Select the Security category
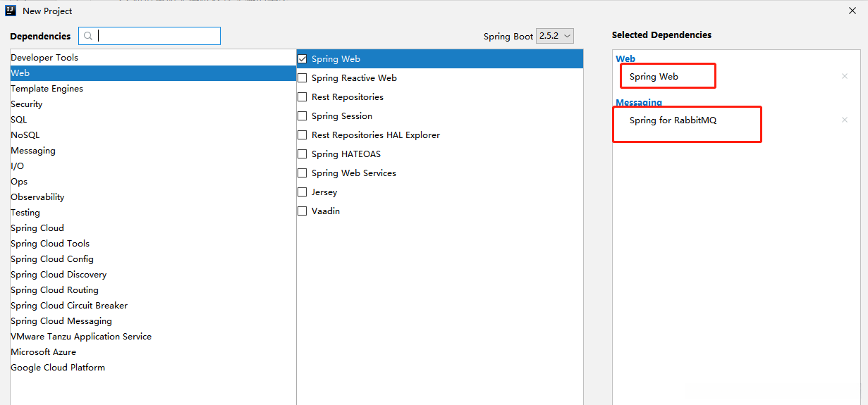Image resolution: width=868 pixels, height=405 pixels. pyautogui.click(x=27, y=104)
